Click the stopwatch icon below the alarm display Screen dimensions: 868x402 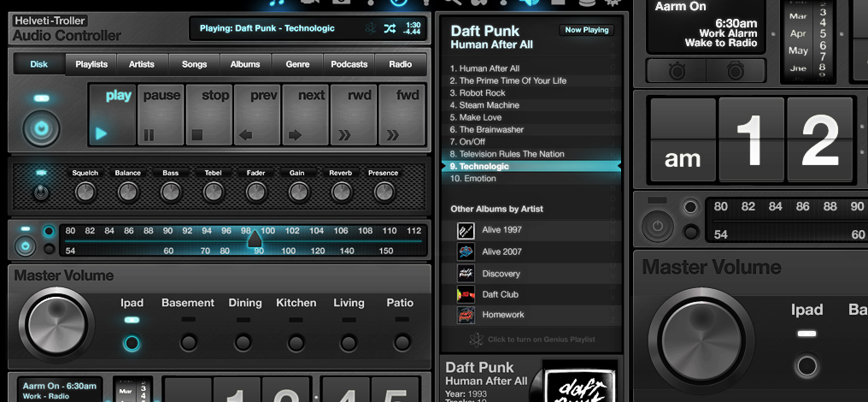[676, 70]
